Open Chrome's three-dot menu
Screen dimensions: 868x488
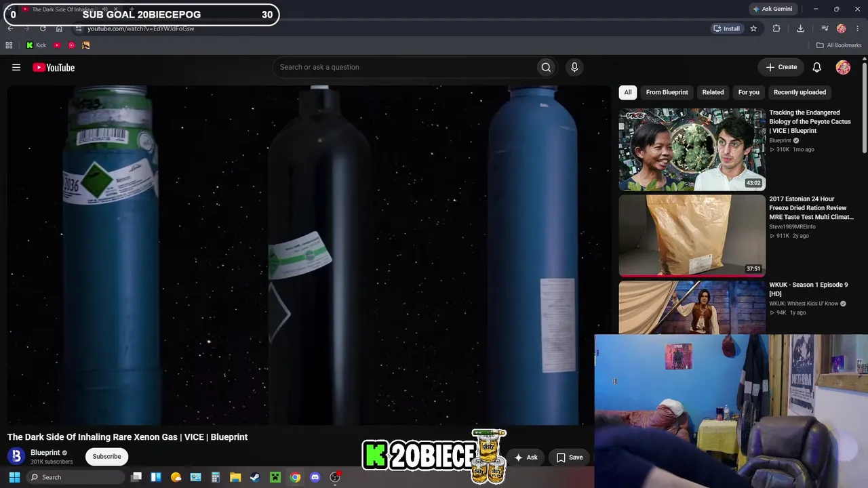[857, 28]
